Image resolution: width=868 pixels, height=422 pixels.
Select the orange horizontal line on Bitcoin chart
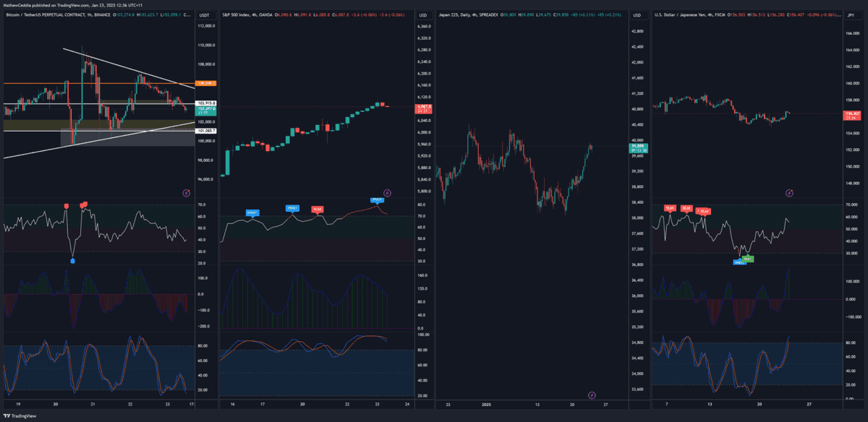pos(98,84)
